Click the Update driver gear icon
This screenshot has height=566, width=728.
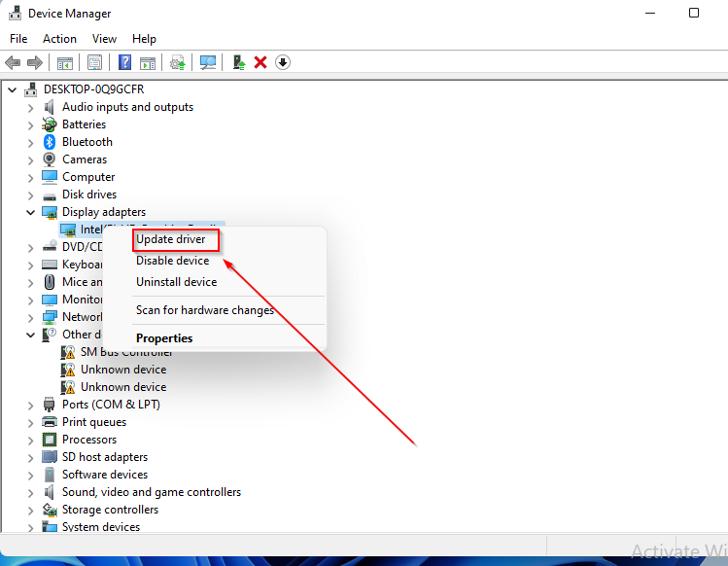tap(177, 63)
